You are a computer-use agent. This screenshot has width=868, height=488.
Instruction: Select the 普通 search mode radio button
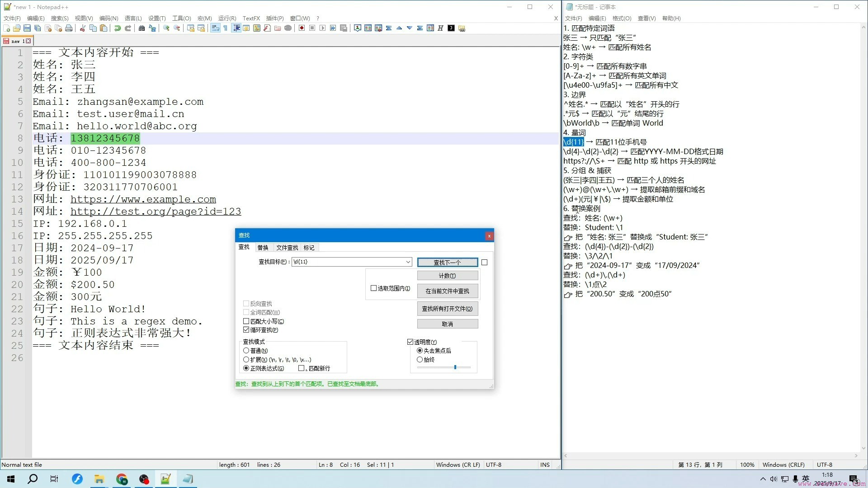point(246,351)
